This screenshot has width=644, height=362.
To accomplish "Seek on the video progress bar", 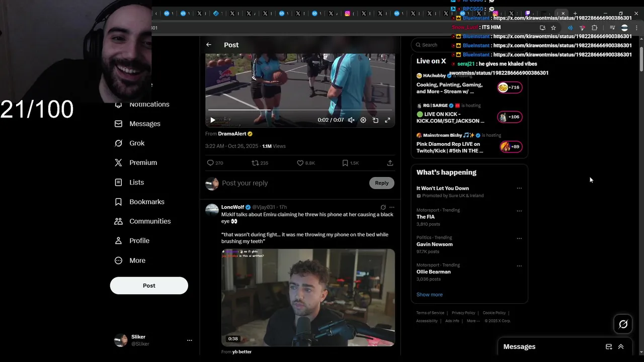I will click(300, 110).
